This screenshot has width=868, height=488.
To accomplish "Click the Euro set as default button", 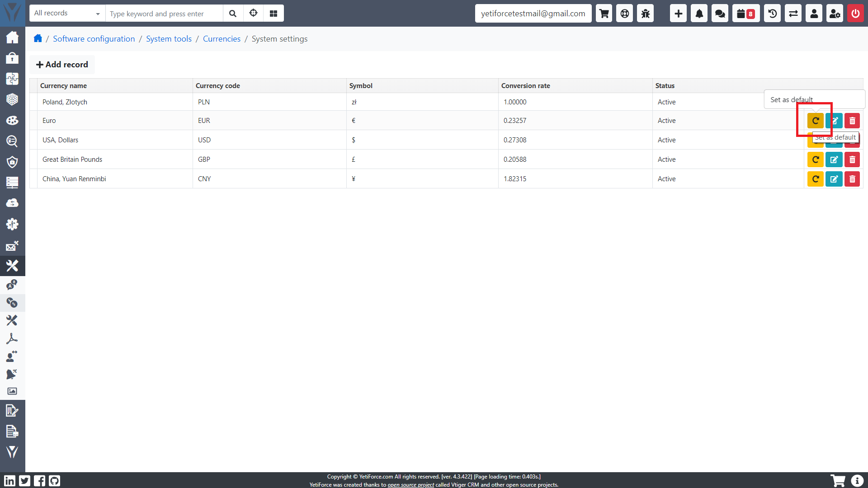I will [x=815, y=121].
